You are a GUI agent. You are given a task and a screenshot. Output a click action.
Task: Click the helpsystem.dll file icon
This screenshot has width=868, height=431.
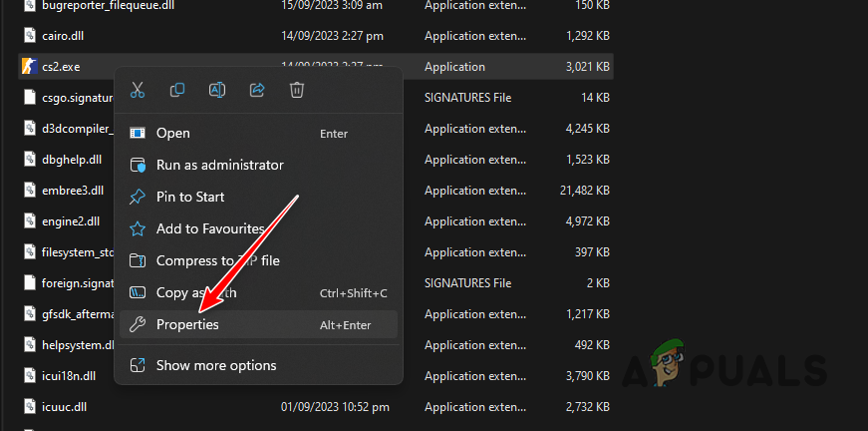coord(29,344)
